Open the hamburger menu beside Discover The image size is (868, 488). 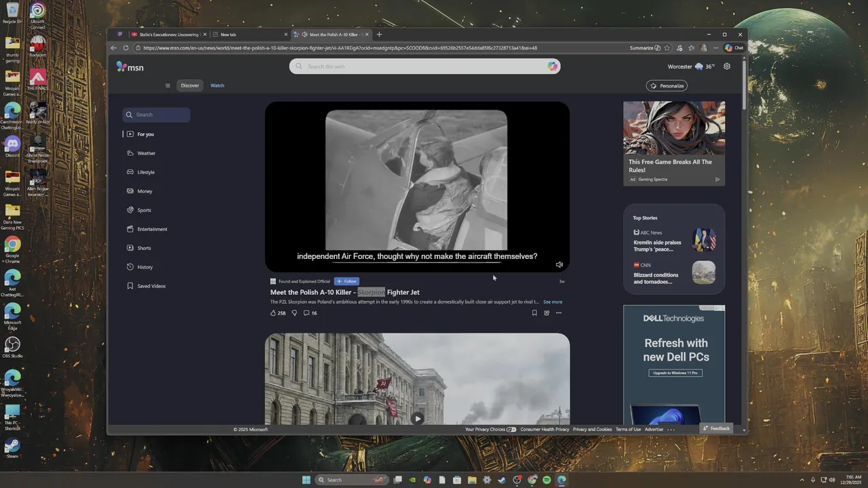point(167,85)
